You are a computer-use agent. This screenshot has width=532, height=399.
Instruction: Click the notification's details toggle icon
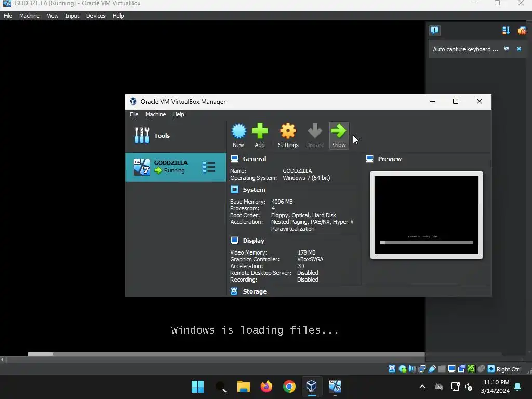coord(506,49)
